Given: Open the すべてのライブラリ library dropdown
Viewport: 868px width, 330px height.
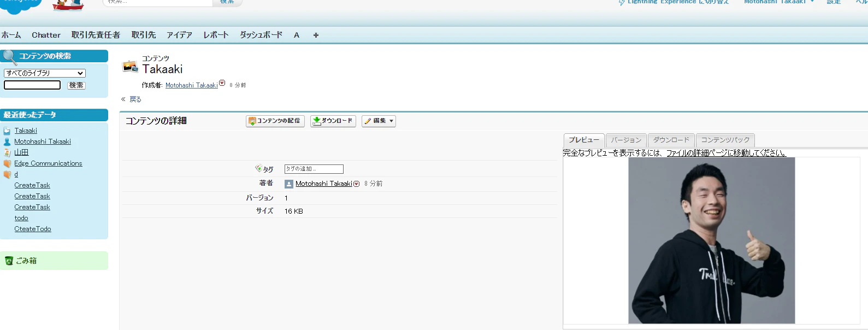Looking at the screenshot, I should point(45,73).
